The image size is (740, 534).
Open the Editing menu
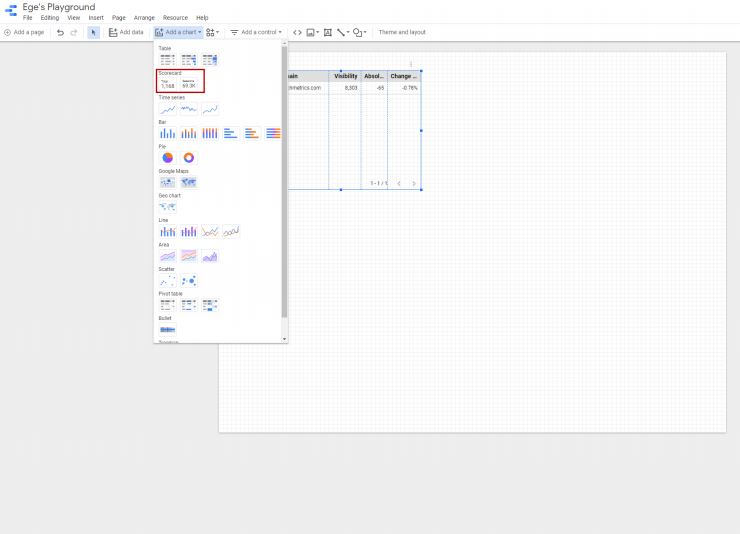click(50, 18)
